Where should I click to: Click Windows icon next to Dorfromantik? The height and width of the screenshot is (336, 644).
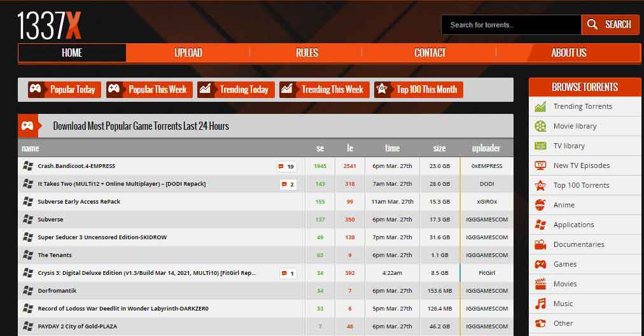click(x=28, y=290)
